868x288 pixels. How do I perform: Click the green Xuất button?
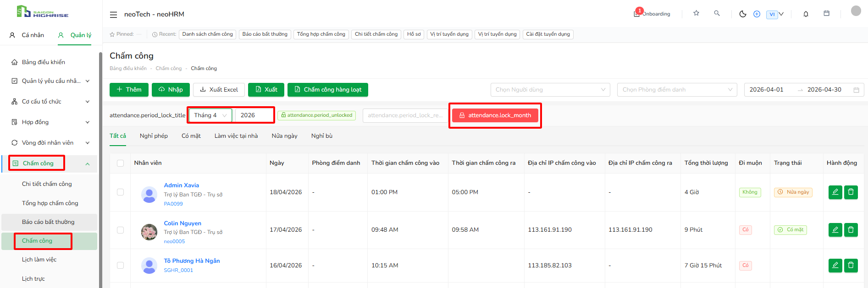pos(266,90)
